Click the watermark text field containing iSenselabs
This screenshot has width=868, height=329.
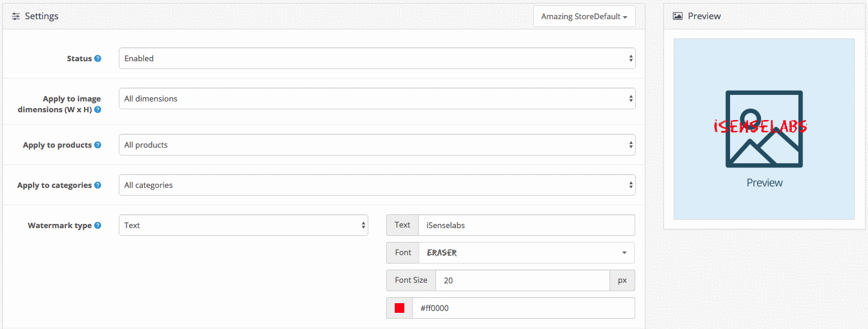[526, 225]
